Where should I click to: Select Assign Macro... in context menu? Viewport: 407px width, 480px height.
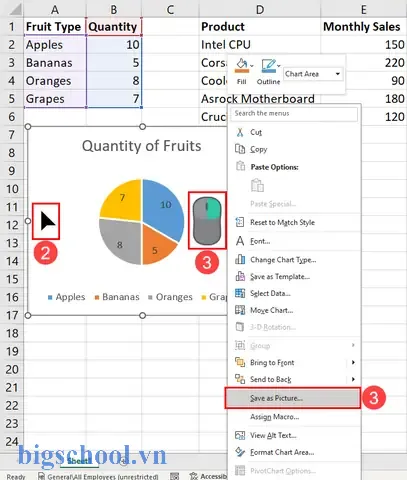coord(275,417)
